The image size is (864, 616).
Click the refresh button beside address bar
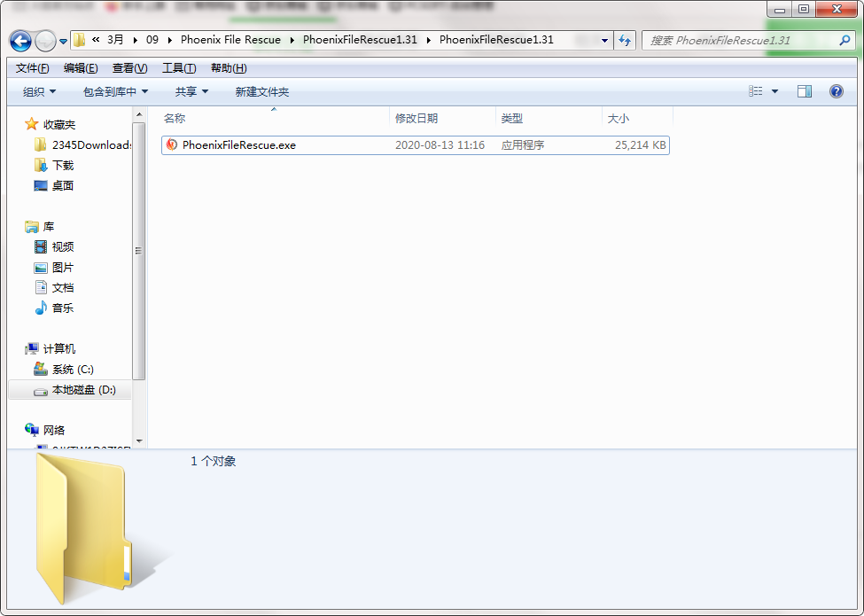[x=625, y=40]
